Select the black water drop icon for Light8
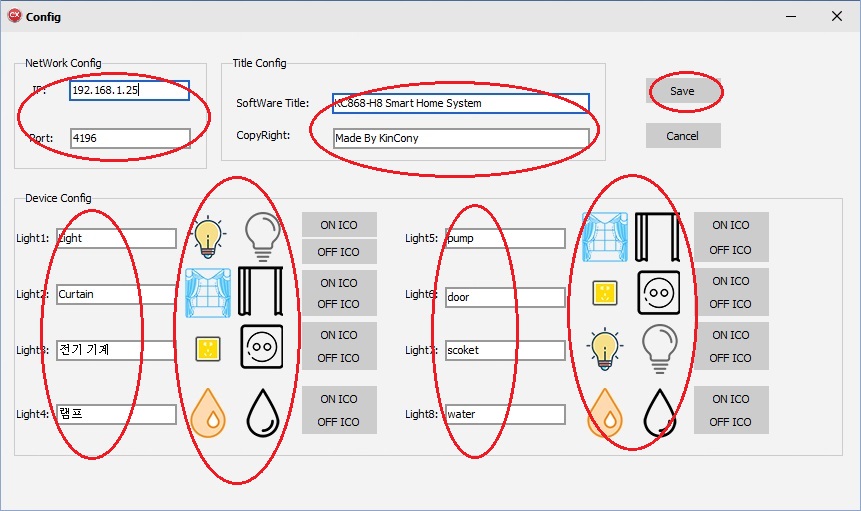The image size is (861, 511). click(x=658, y=411)
